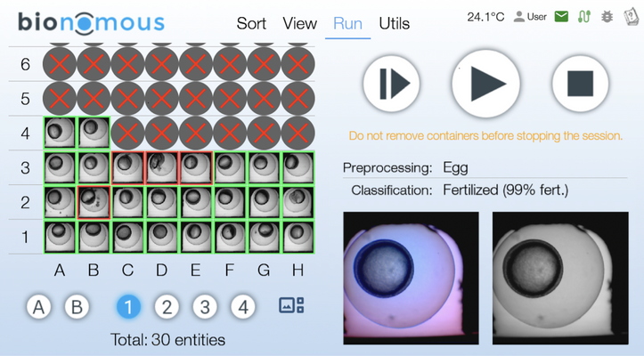Viewport: 644px width, 356px height.
Task: Click the color egg preview image
Action: [411, 278]
